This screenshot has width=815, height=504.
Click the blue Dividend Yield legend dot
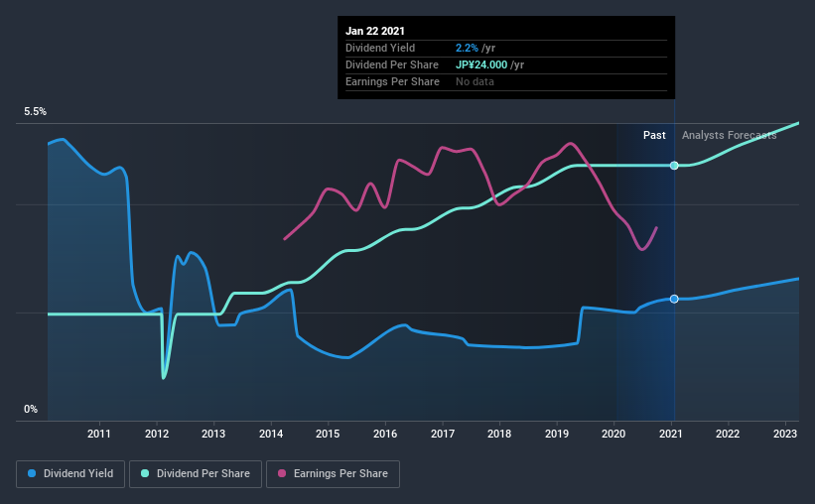pyautogui.click(x=32, y=473)
